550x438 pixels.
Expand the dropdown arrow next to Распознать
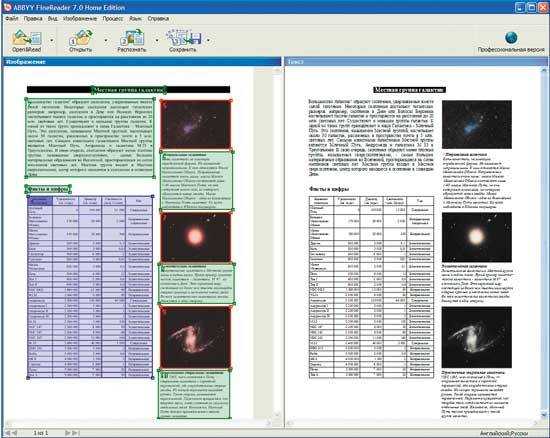157,40
